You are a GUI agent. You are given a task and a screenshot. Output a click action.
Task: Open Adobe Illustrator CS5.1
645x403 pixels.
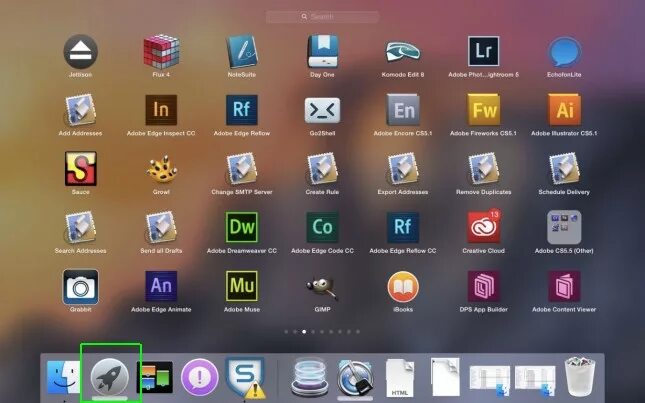tap(564, 110)
